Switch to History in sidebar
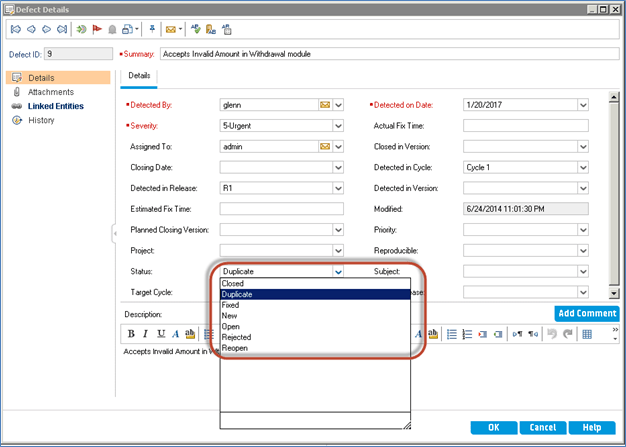The height and width of the screenshot is (447, 626). (41, 120)
